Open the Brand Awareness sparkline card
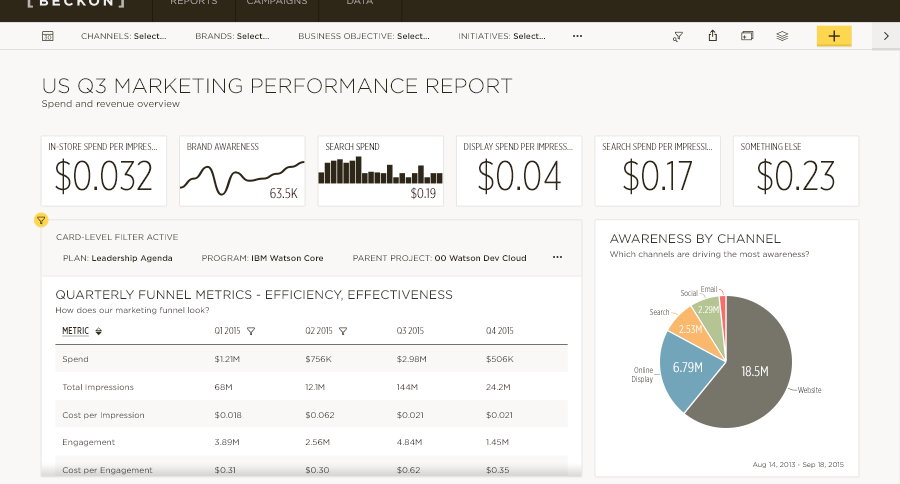The image size is (900, 484). [x=242, y=171]
